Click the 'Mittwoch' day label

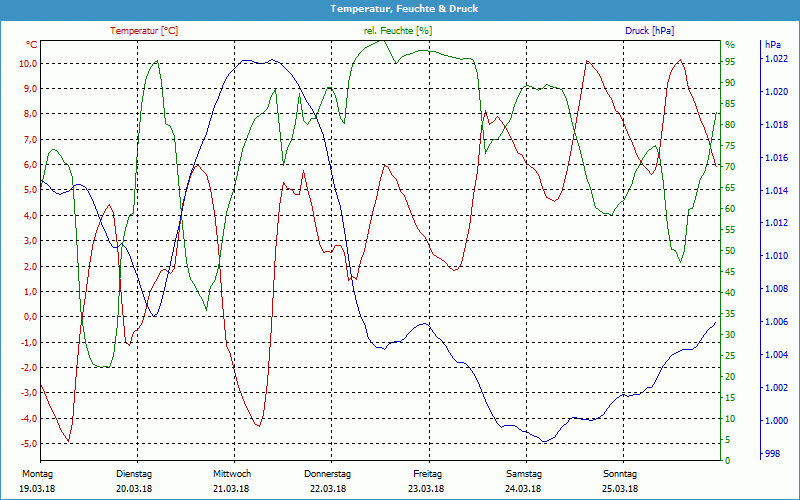(x=232, y=474)
